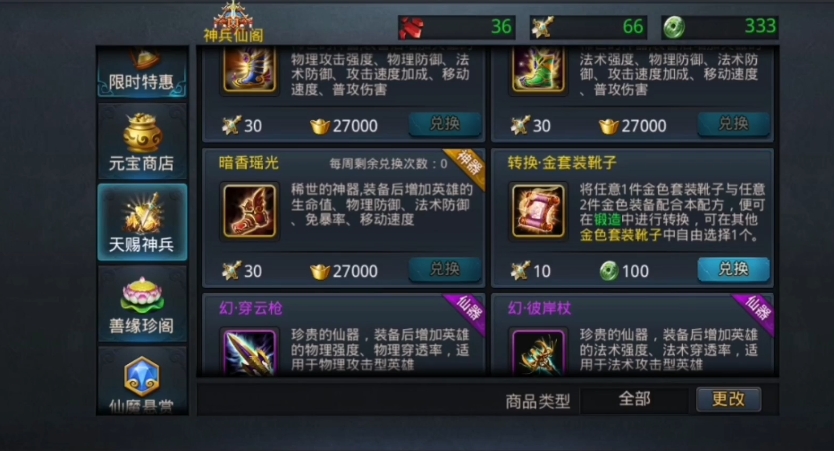The height and width of the screenshot is (451, 834).
Task: Change the product type with 更改
Action: [729, 399]
